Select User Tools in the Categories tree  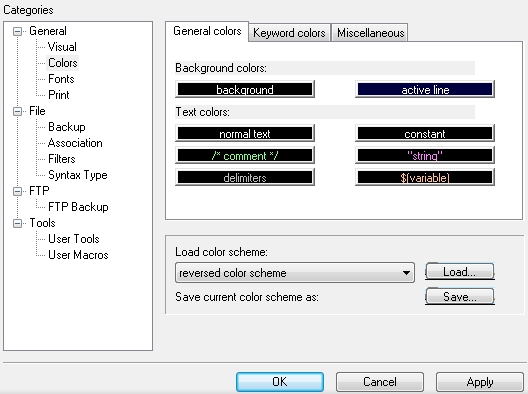74,239
